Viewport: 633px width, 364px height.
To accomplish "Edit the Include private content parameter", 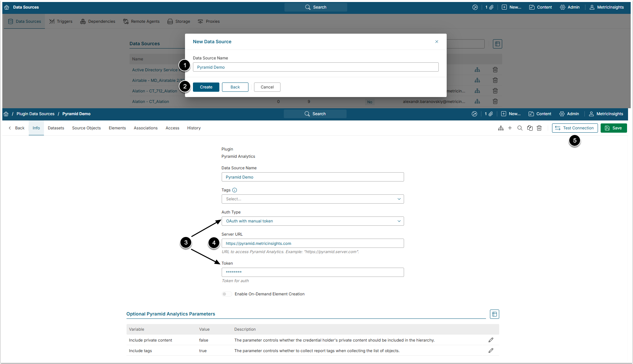I will point(491,340).
